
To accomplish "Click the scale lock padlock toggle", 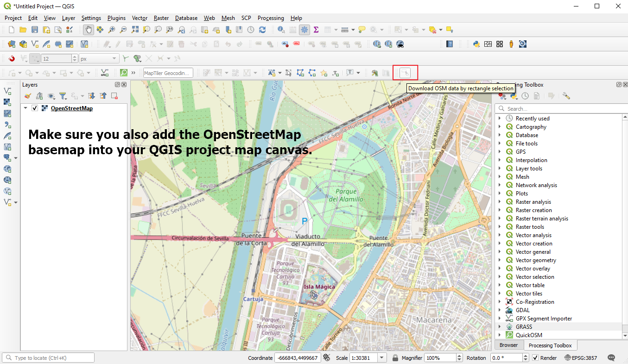I will pyautogui.click(x=394, y=358).
